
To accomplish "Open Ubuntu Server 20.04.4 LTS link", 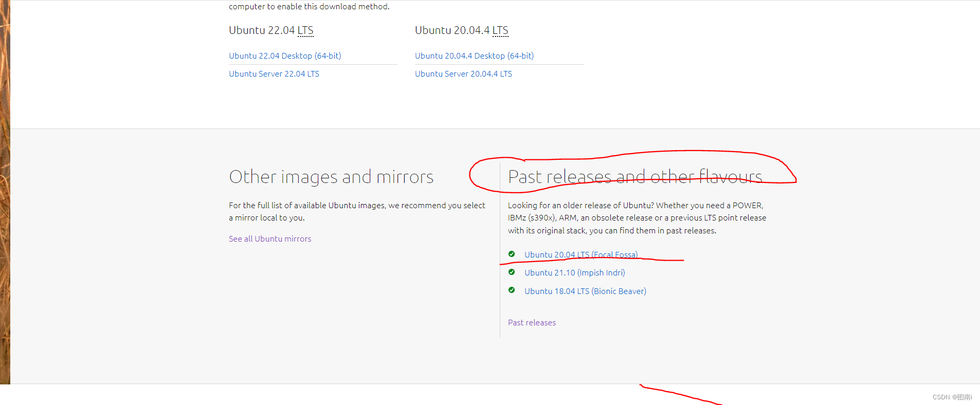I will 463,73.
